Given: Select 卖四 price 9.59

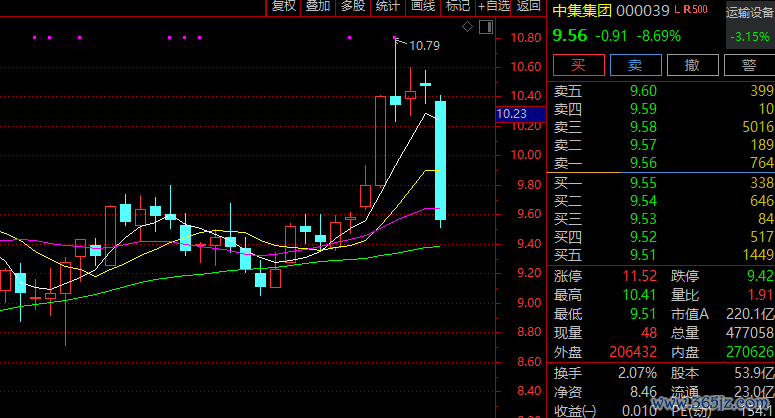Looking at the screenshot, I should pyautogui.click(x=643, y=109).
